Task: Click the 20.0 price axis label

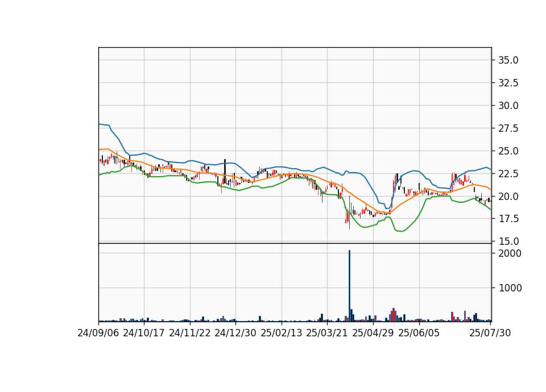Action: pyautogui.click(x=508, y=197)
